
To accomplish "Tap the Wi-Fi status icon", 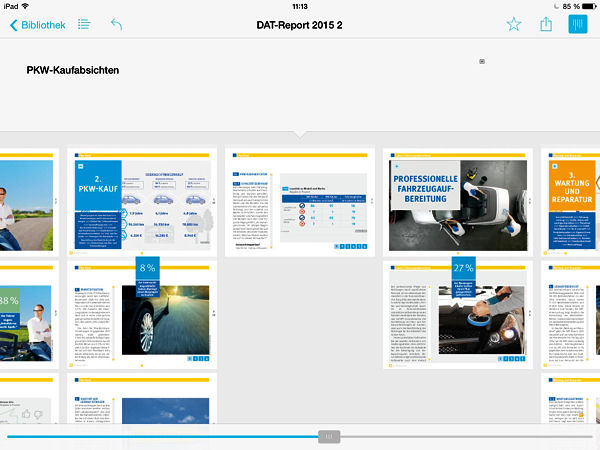I will [25, 6].
